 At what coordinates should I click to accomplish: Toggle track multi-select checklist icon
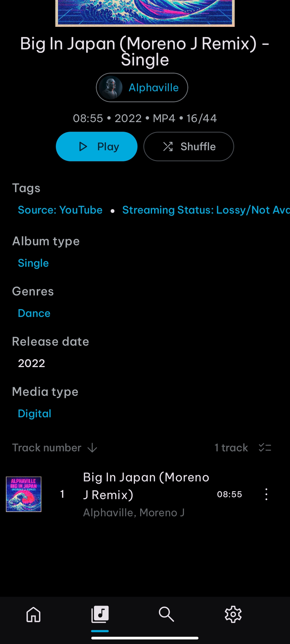pyautogui.click(x=265, y=448)
